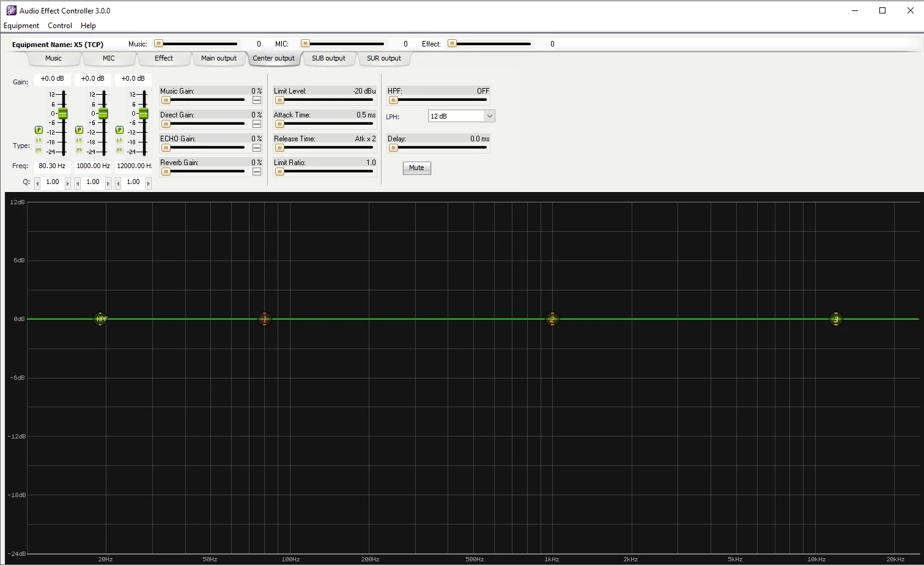Select low shelf (LS) type for band 3
924x565 pixels.
coord(119,140)
